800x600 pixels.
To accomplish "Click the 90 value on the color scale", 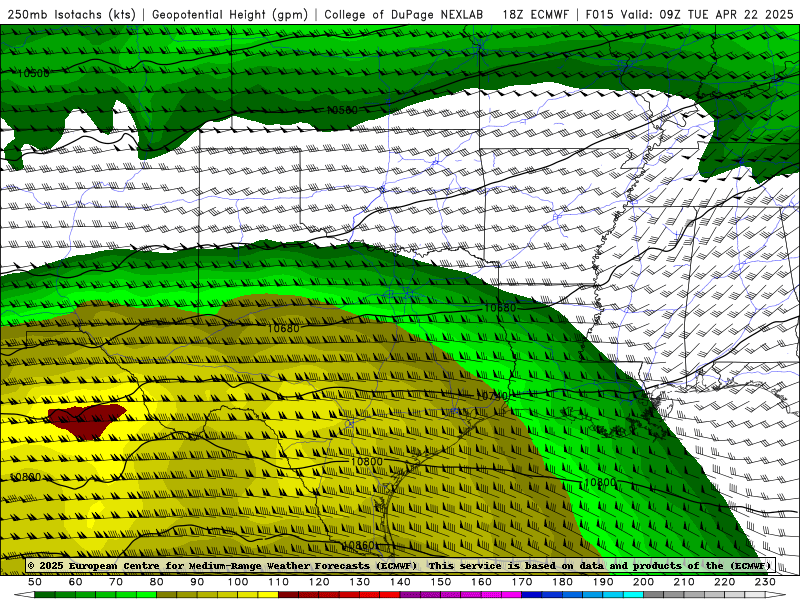I will point(197,582).
